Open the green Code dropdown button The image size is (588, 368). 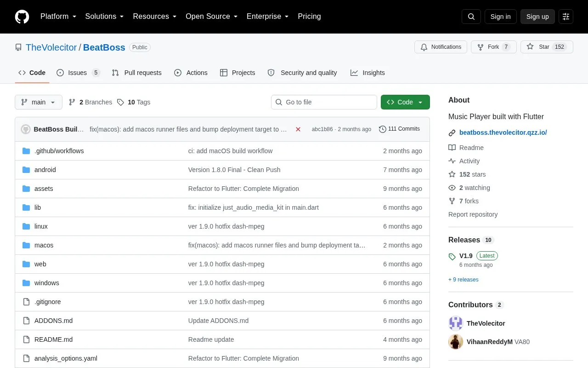point(405,102)
